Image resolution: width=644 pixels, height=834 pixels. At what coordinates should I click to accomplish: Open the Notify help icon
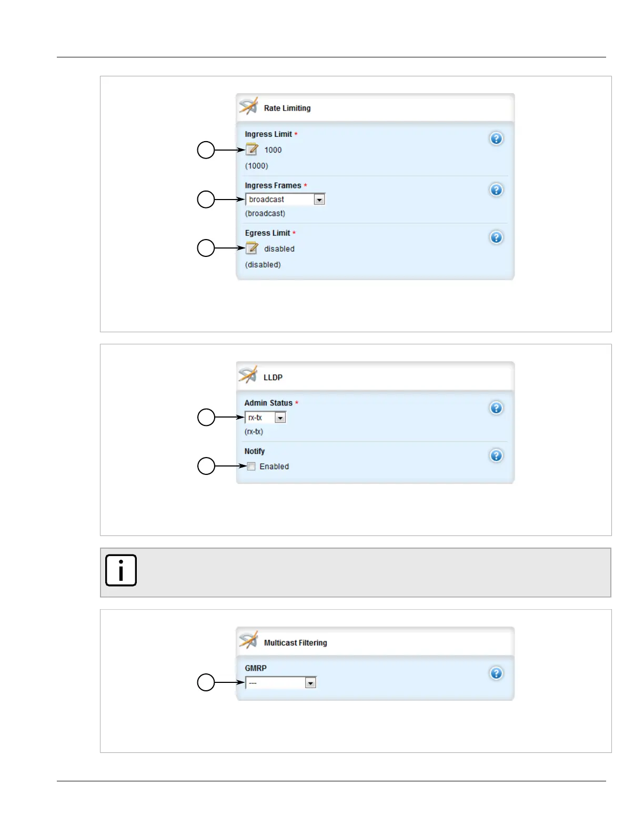point(496,455)
